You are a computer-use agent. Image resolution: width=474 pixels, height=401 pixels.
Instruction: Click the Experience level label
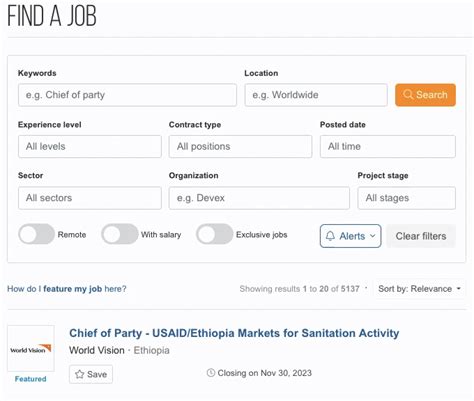pos(50,125)
